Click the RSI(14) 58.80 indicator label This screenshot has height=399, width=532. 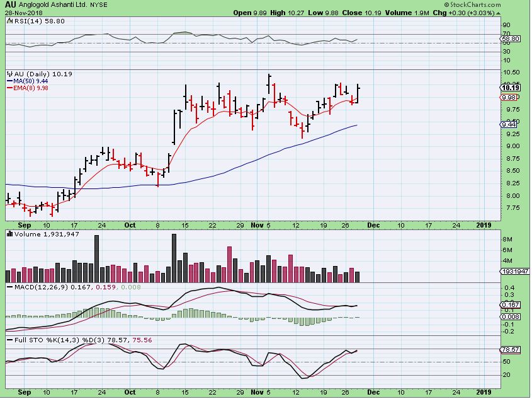click(39, 21)
